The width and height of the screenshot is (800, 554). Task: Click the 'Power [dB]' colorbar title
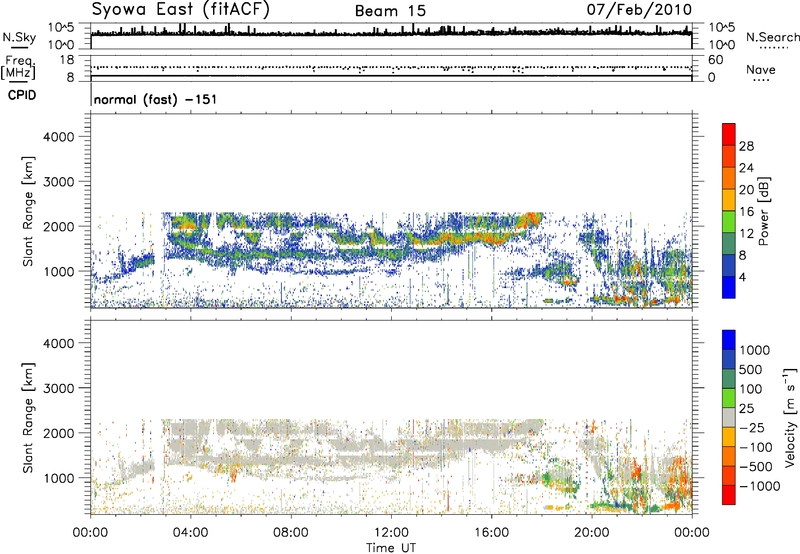coord(763,211)
